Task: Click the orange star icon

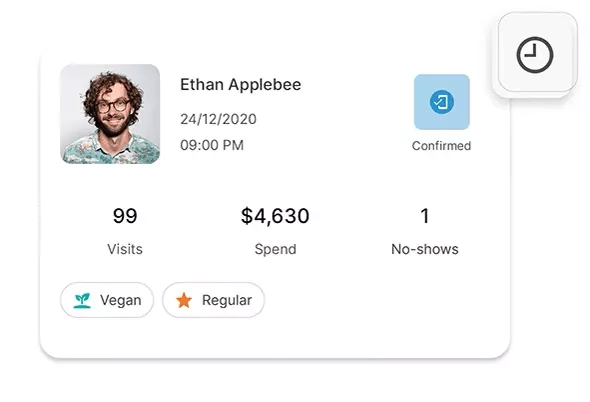Action: (184, 300)
